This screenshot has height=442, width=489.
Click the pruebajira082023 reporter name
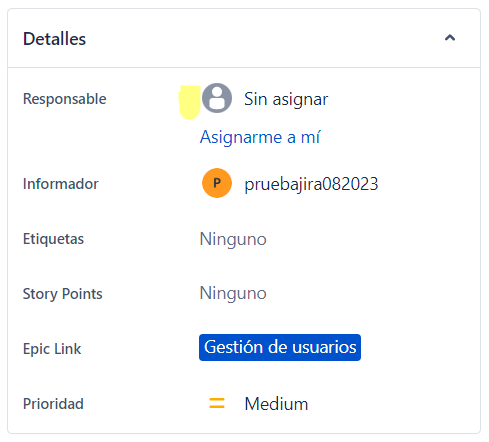click(x=311, y=184)
